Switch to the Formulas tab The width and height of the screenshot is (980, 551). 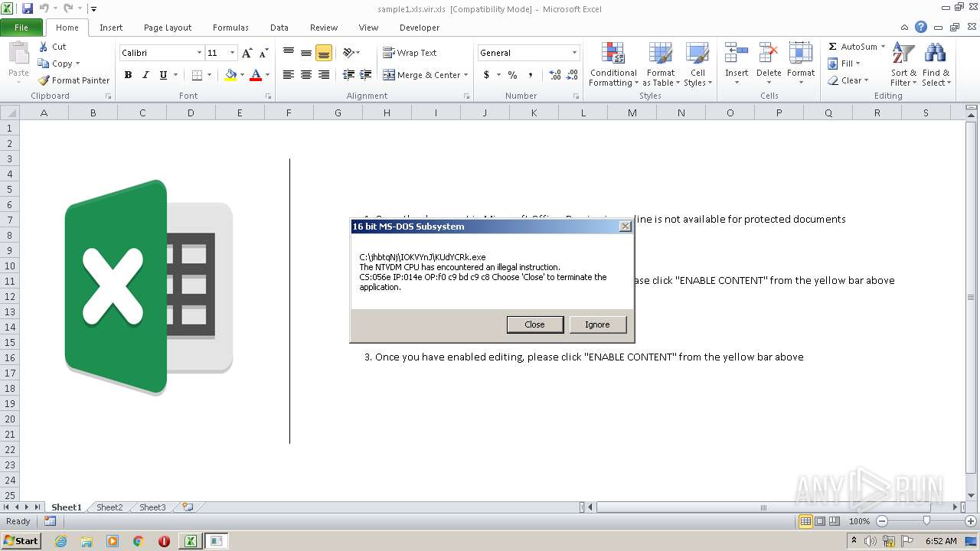tap(230, 28)
